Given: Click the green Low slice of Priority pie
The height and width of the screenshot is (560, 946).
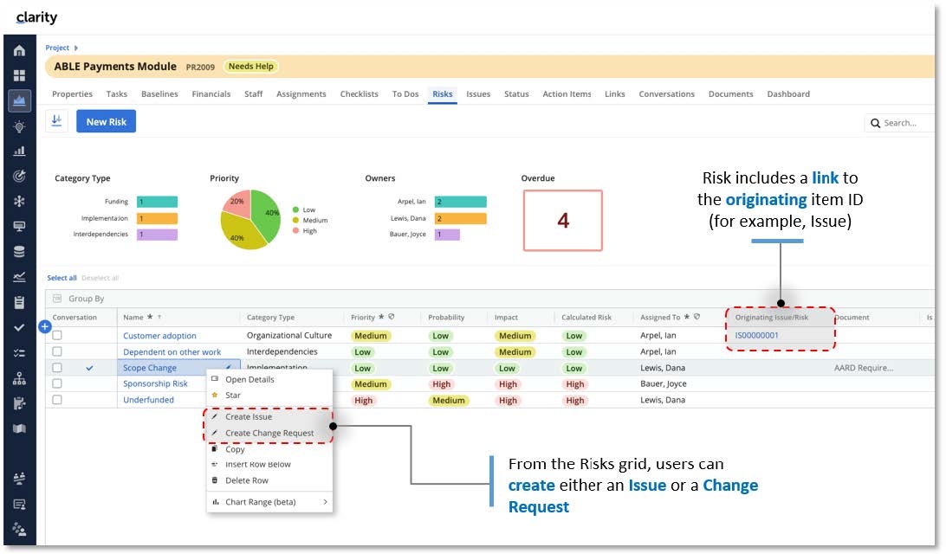Looking at the screenshot, I should click(266, 215).
